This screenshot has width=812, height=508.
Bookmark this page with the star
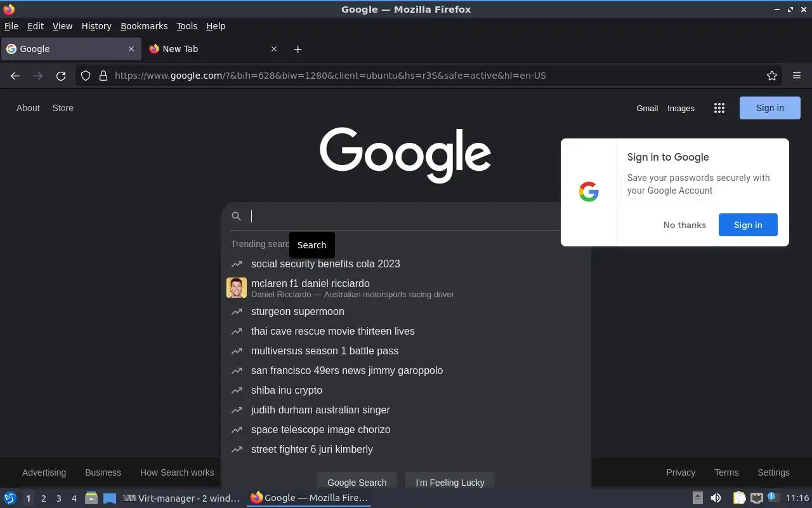pyautogui.click(x=772, y=76)
